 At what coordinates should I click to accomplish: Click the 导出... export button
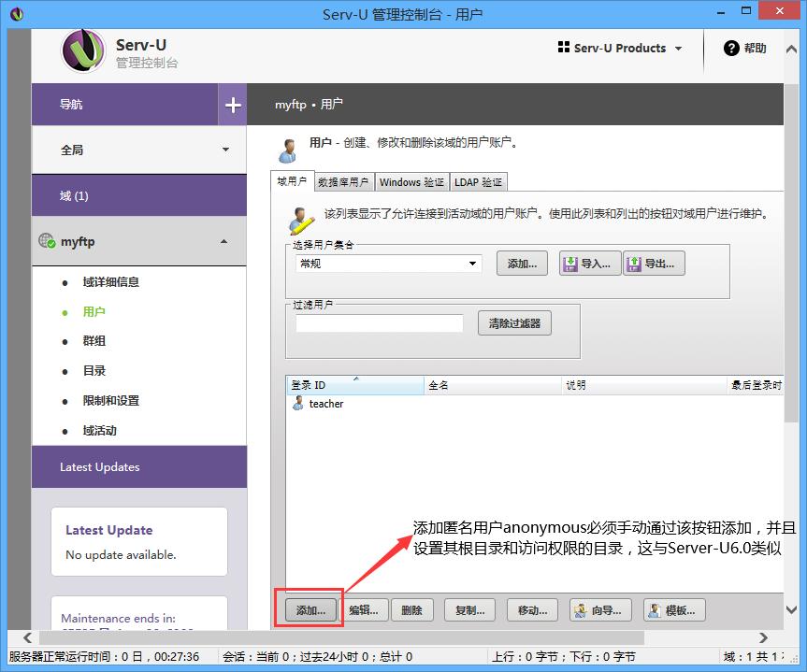click(x=654, y=264)
